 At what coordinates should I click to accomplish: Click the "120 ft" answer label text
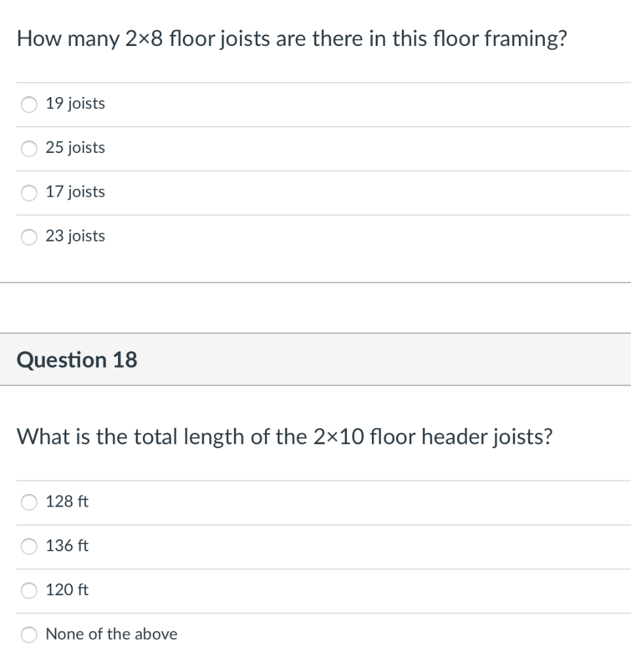click(67, 590)
